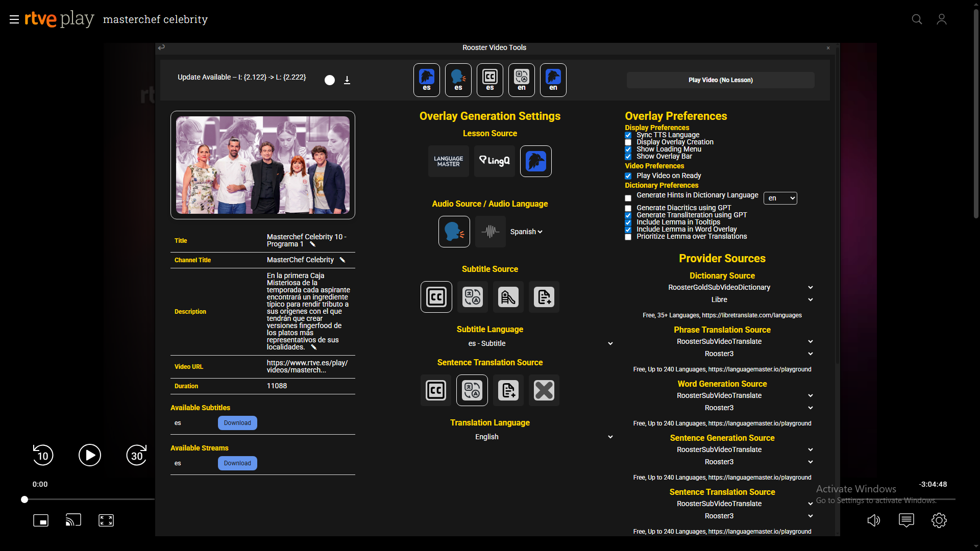
Task: Open the hamburger menu next to rtve play
Action: click(14, 19)
